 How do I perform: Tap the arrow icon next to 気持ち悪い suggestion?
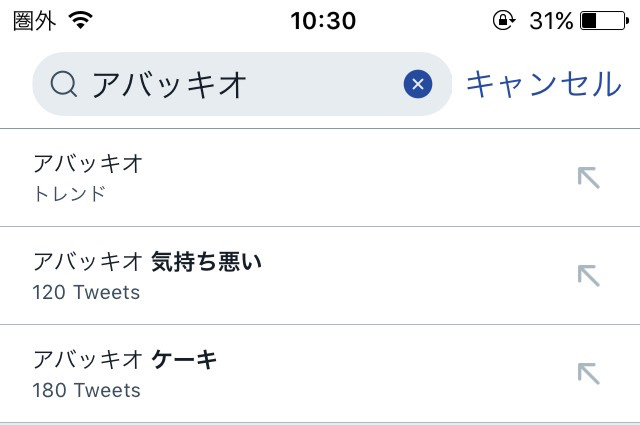(589, 276)
